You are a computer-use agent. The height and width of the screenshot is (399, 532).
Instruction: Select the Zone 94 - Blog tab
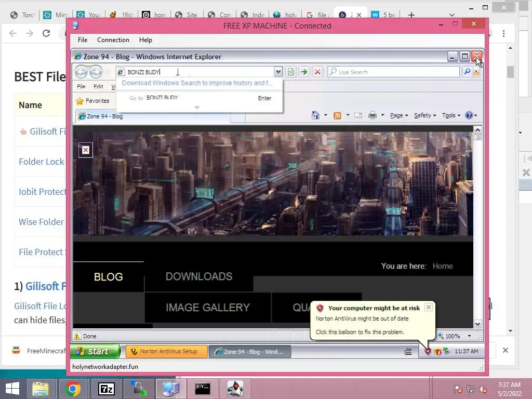point(153,116)
